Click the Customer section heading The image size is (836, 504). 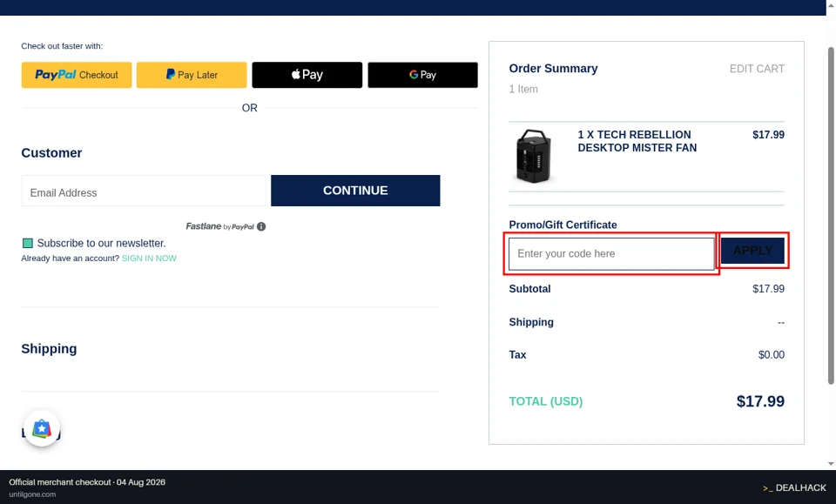[x=51, y=153]
